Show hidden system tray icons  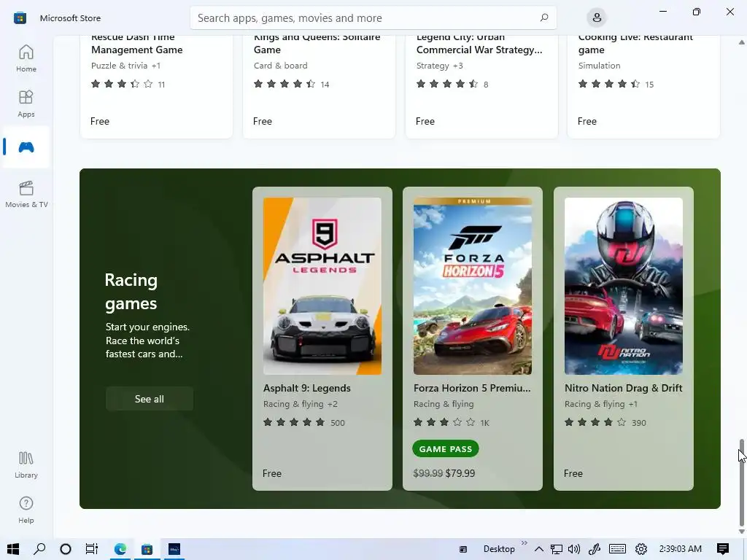point(539,549)
